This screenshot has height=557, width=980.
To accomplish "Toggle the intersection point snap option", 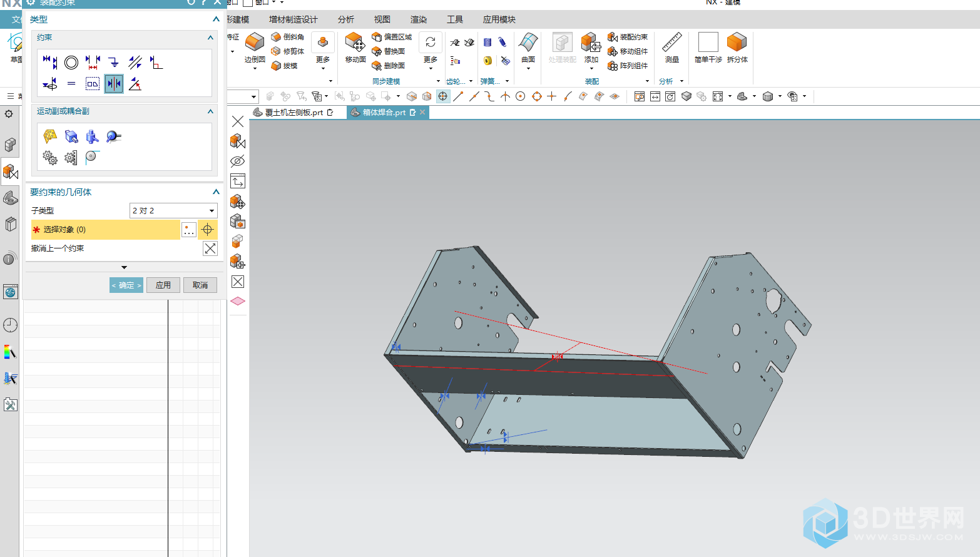I will 505,96.
